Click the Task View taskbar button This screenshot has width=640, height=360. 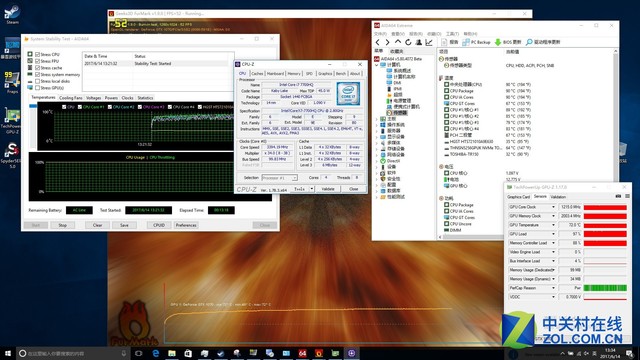[139, 353]
